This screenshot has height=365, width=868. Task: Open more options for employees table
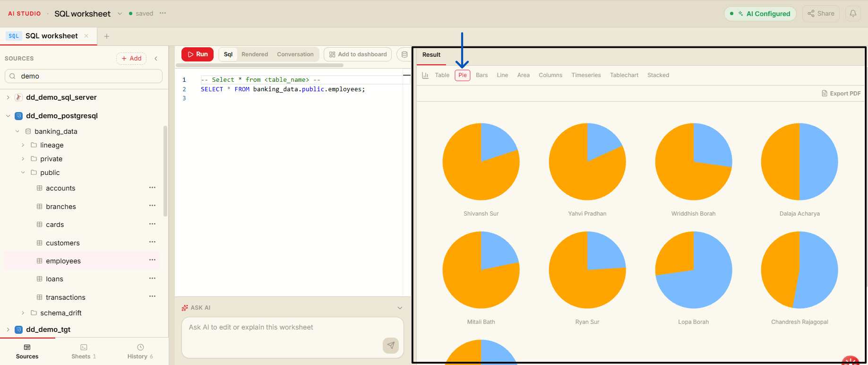click(x=152, y=260)
